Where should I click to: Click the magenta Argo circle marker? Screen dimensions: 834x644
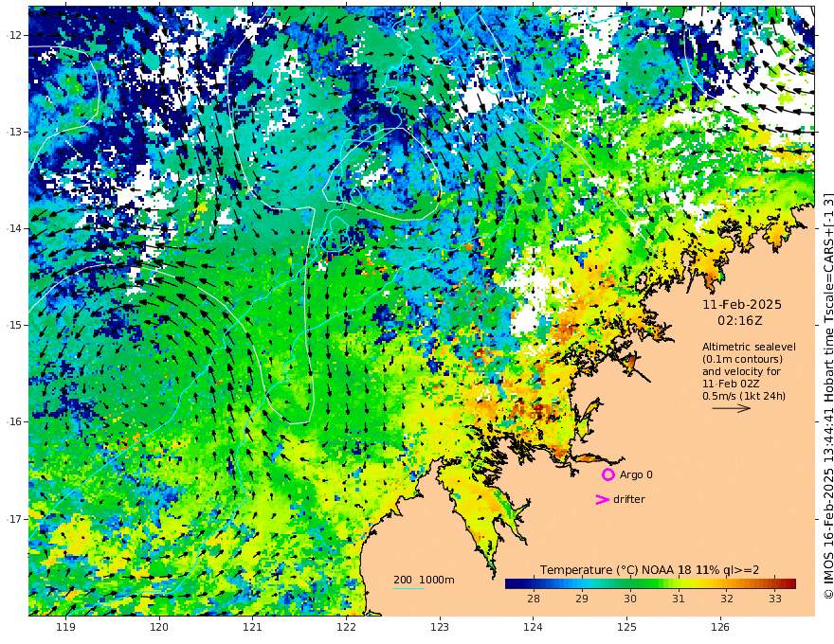tap(607, 474)
